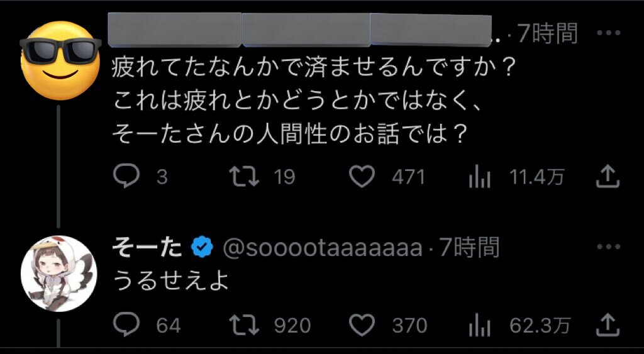
Task: View analytics showing 62.3万 views
Action: click(x=479, y=325)
